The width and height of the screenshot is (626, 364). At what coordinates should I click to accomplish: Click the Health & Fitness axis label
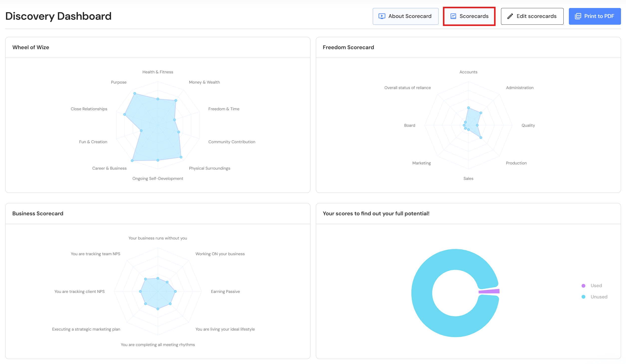point(158,72)
